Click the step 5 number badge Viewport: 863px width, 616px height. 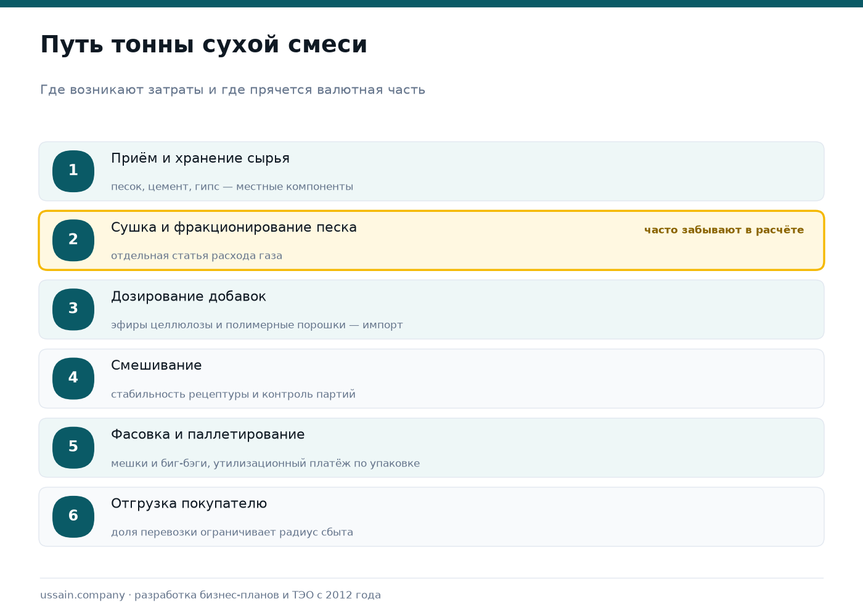click(73, 447)
